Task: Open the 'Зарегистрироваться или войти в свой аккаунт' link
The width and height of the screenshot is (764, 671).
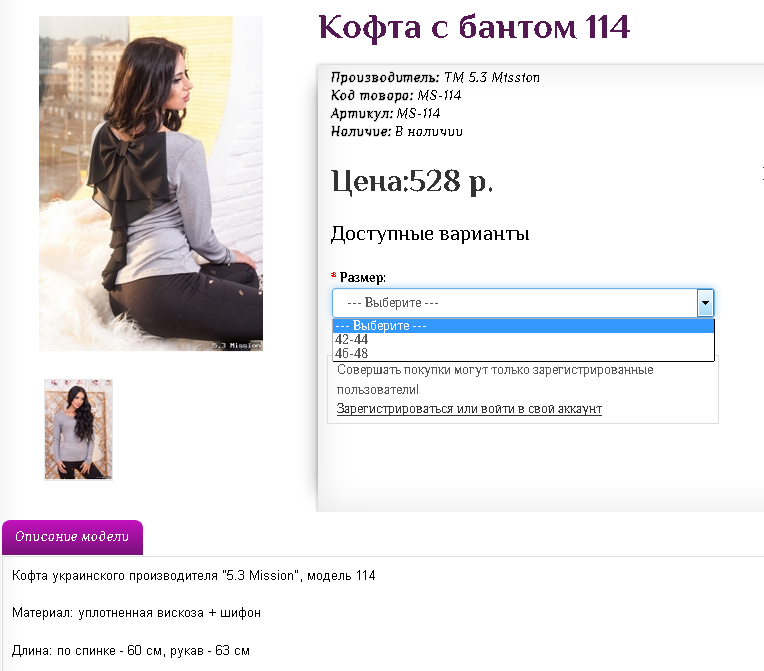Action: coord(469,409)
